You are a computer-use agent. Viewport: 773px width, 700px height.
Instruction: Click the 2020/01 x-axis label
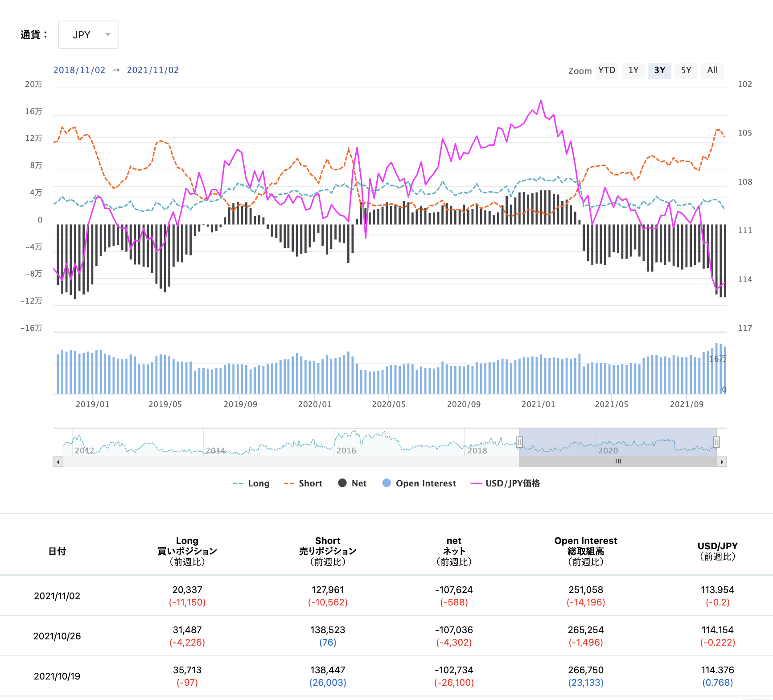click(x=315, y=404)
